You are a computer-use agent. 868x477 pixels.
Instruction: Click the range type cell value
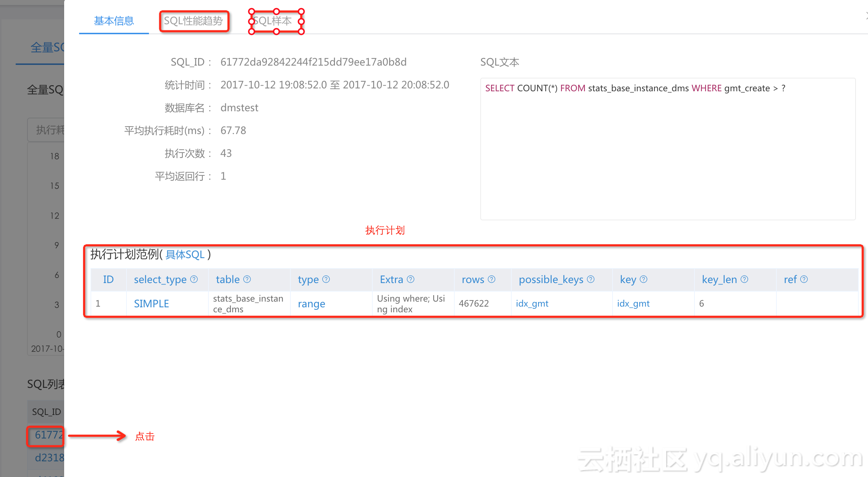[x=311, y=304]
